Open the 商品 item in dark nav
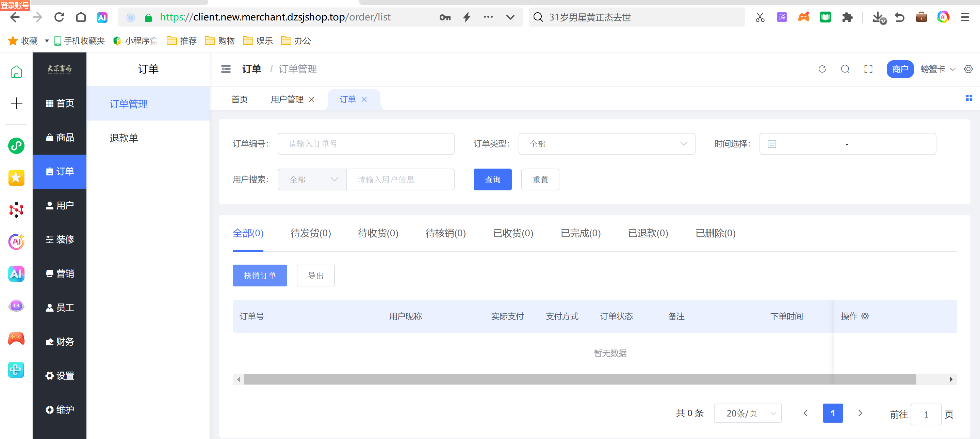980x439 pixels. click(x=60, y=138)
